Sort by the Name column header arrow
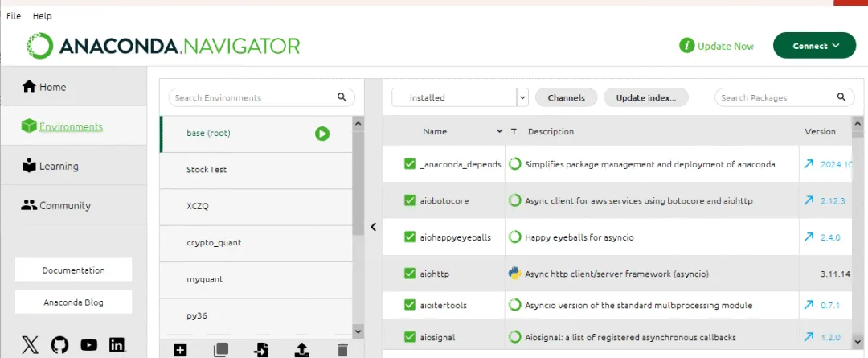 coord(499,131)
